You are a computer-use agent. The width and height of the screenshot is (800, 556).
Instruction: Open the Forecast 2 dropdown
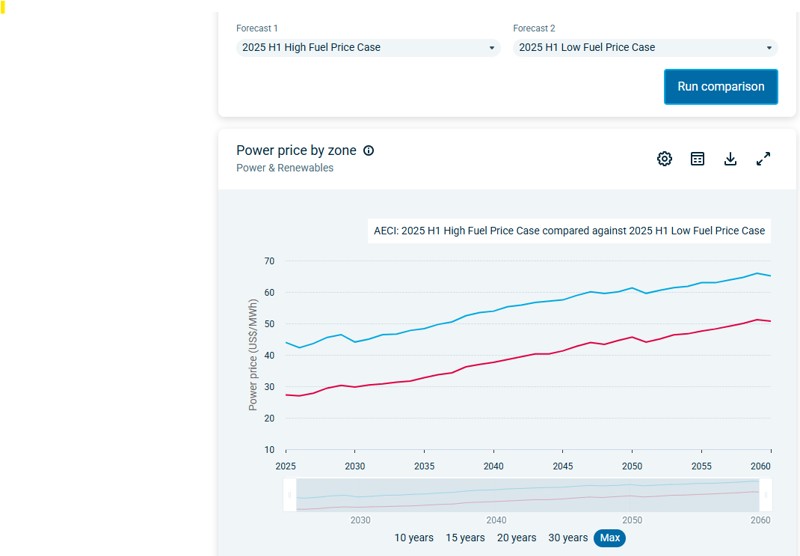pyautogui.click(x=644, y=48)
